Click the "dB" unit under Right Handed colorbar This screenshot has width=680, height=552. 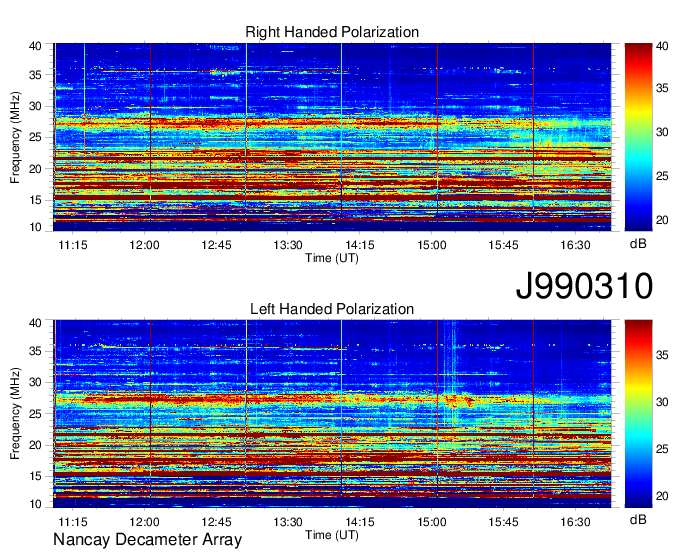[638, 244]
